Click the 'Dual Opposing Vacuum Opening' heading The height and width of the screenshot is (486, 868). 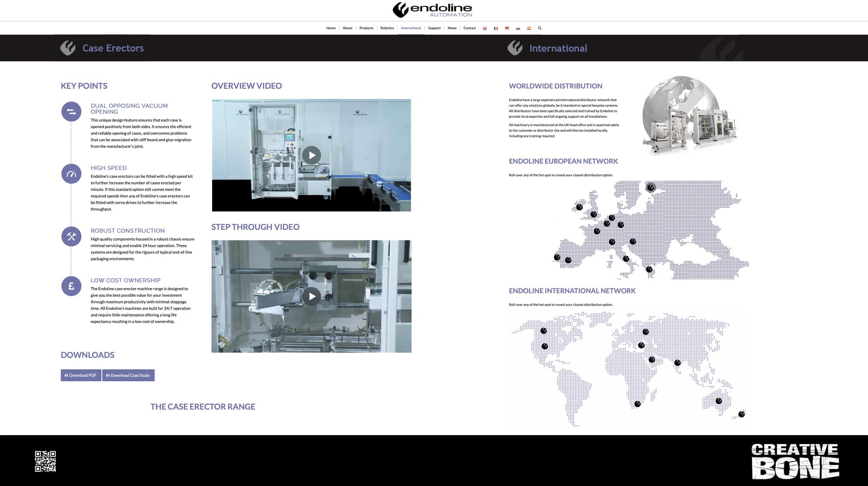(x=129, y=109)
